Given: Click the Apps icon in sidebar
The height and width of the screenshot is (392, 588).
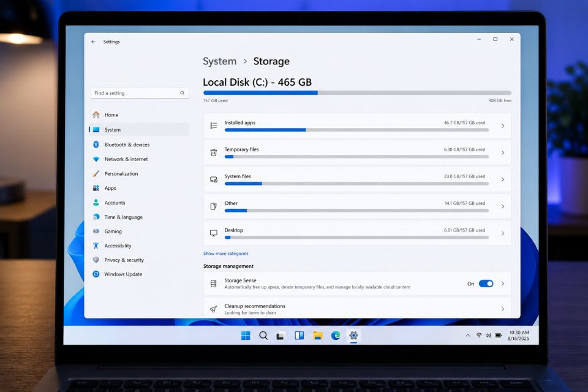Looking at the screenshot, I should click(x=96, y=188).
